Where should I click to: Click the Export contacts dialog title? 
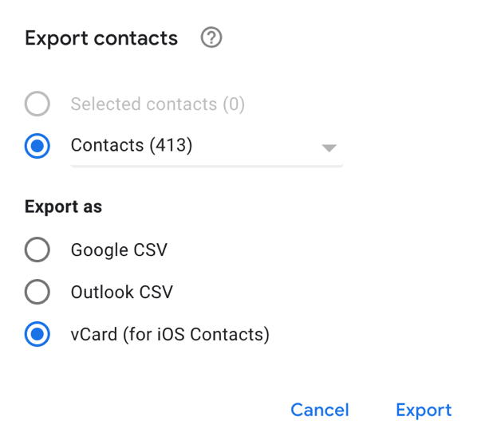tap(101, 38)
